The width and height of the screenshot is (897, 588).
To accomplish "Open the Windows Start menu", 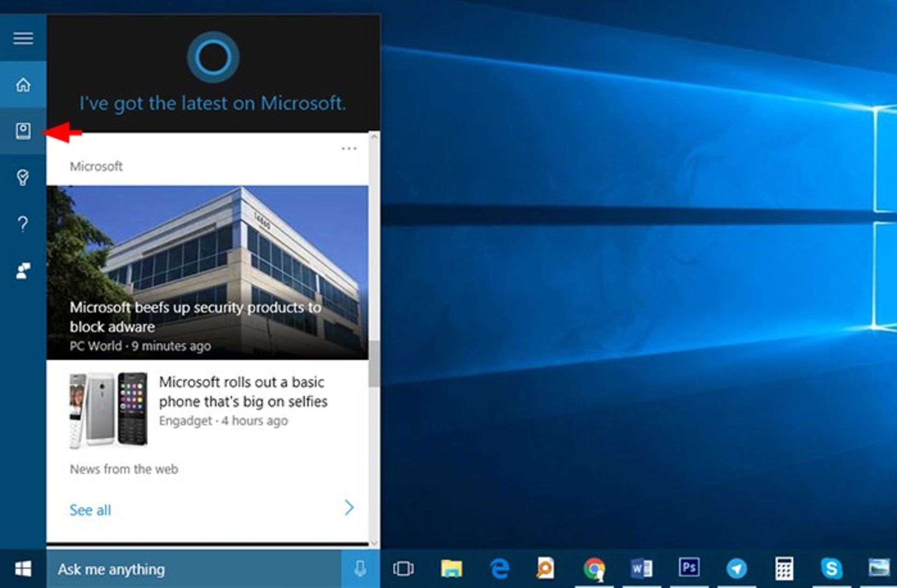I will coord(23,569).
